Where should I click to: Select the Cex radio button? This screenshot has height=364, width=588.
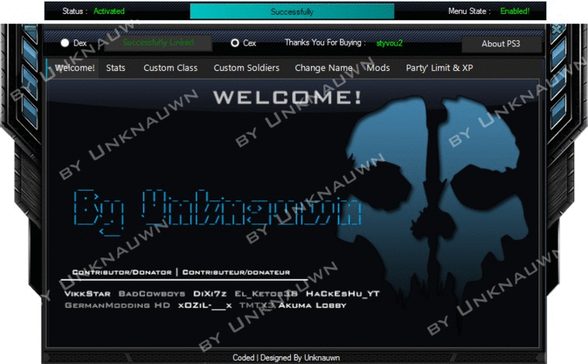235,42
